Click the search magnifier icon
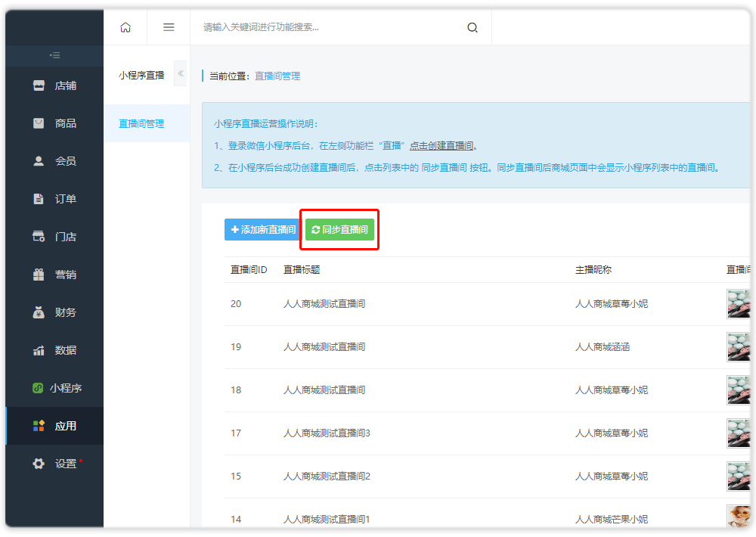 (x=472, y=28)
